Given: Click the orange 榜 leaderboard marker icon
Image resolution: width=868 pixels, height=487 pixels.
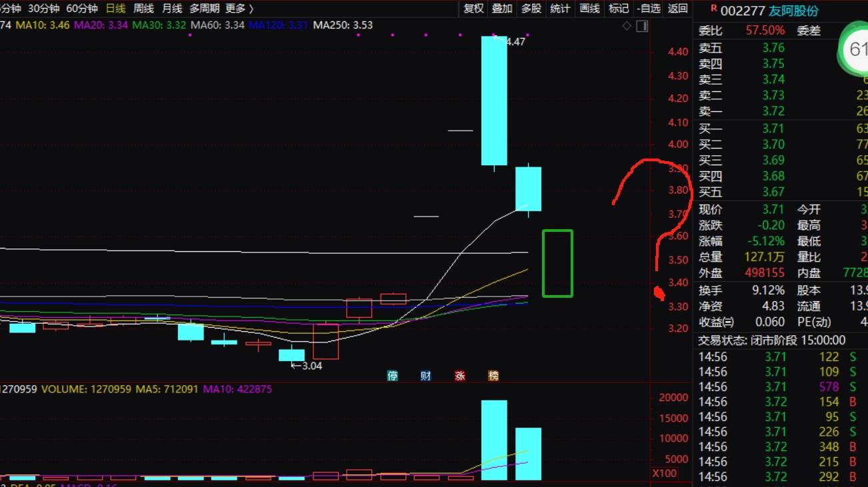Looking at the screenshot, I should 493,376.
